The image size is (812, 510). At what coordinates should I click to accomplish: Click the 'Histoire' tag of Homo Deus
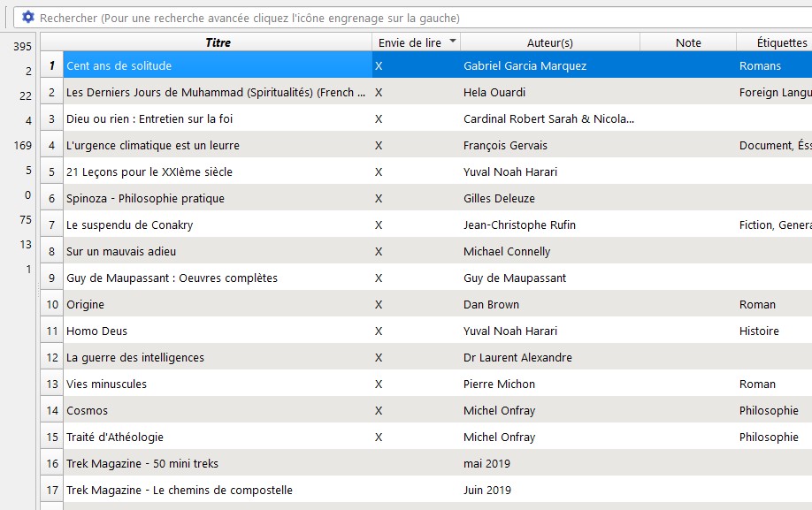pos(759,331)
